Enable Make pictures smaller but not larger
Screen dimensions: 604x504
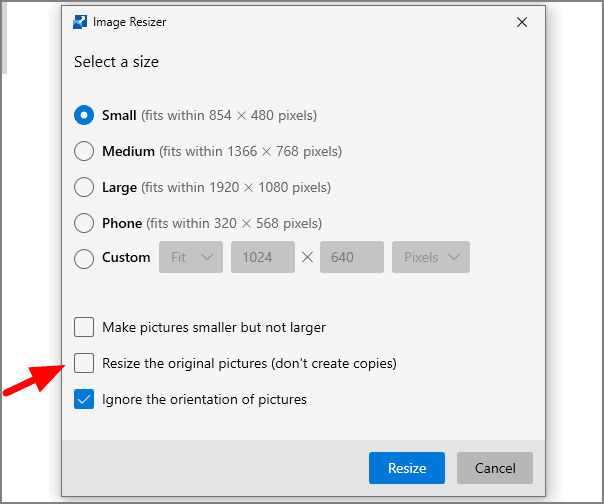[84, 327]
